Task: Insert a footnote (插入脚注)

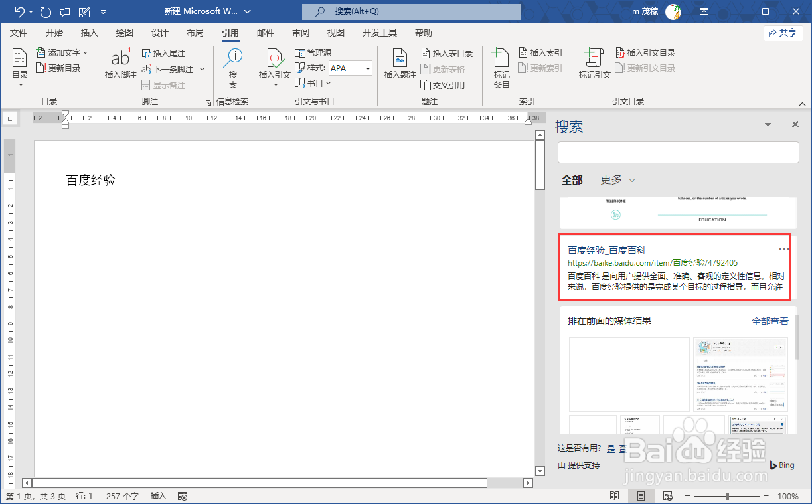Action: coord(121,64)
